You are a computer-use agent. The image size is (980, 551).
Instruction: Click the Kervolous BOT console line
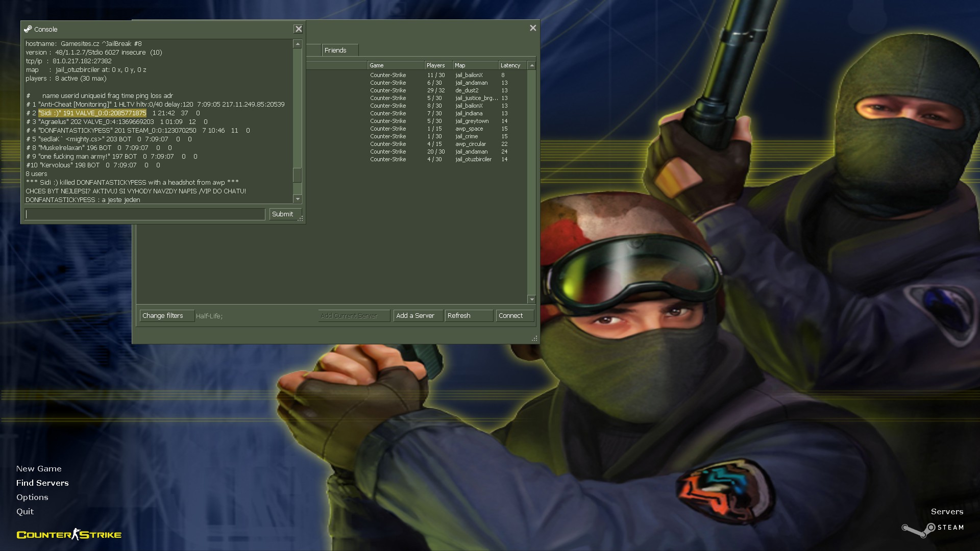point(93,165)
